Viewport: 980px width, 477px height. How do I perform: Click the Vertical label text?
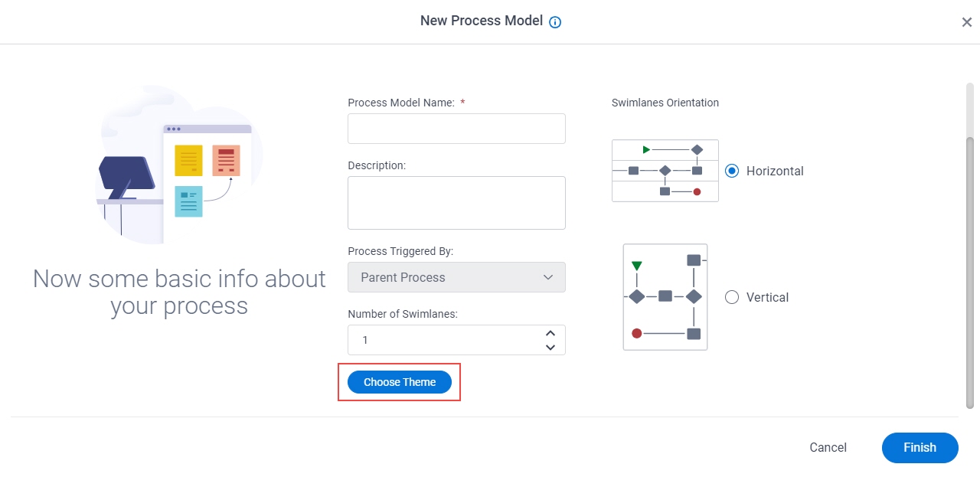pos(767,297)
